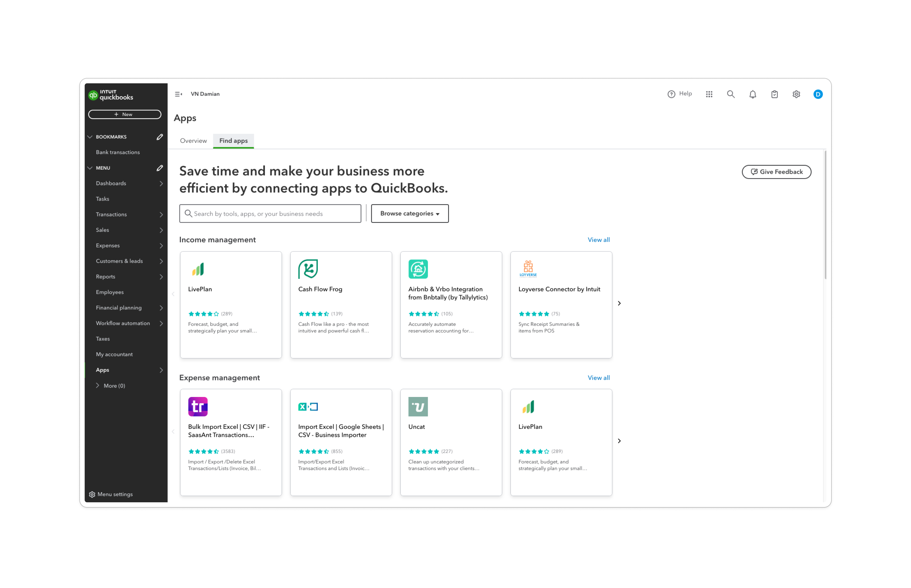Collapse the sidebar navigation toggle
The width and height of the screenshot is (911, 588).
[x=178, y=94]
